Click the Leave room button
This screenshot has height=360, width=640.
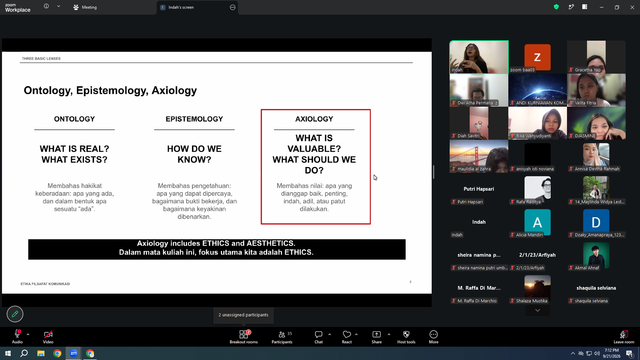click(624, 336)
